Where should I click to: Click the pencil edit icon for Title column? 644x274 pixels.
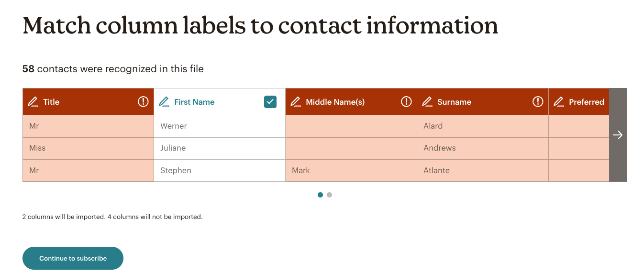33,102
